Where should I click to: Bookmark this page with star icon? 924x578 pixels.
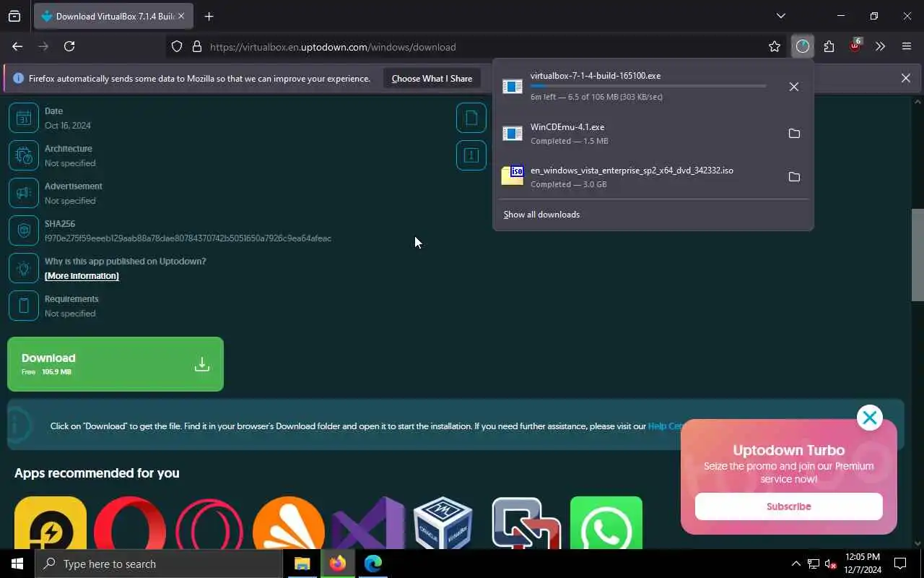(775, 47)
